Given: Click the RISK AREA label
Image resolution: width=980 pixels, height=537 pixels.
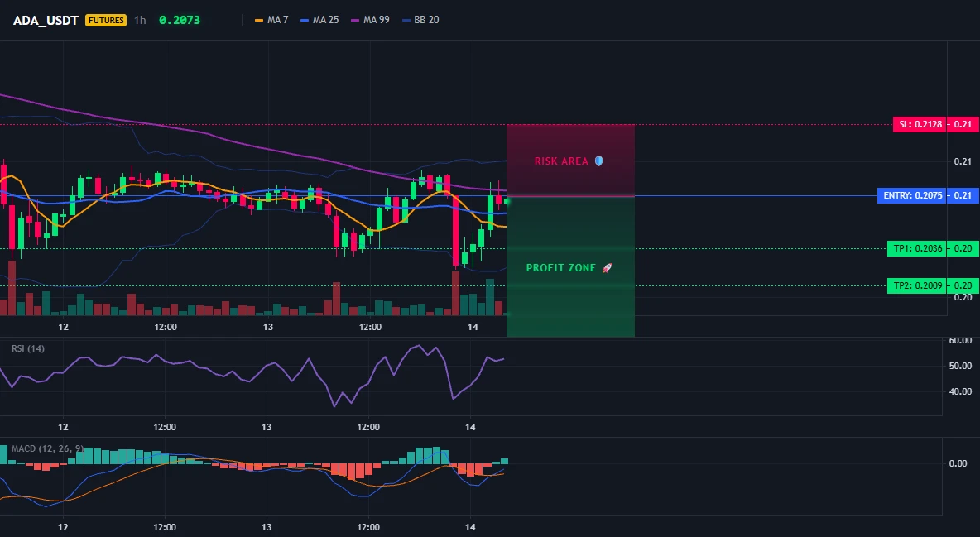Looking at the screenshot, I should tap(561, 161).
